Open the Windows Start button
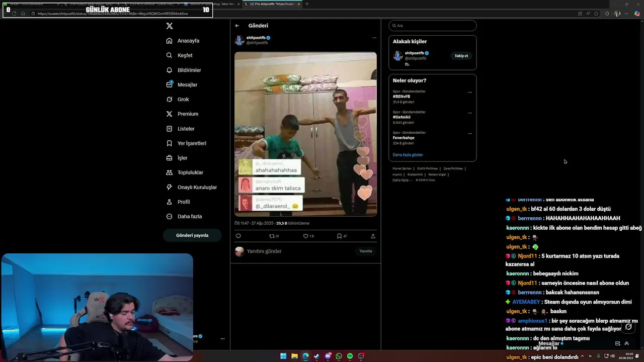 (x=283, y=356)
